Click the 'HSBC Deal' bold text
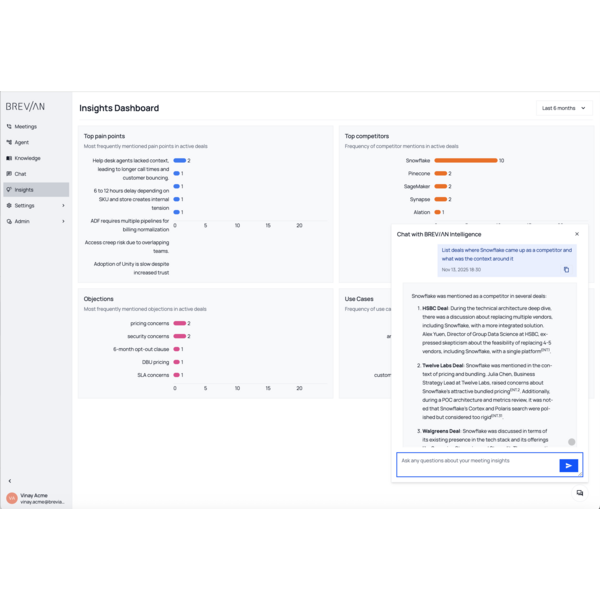This screenshot has height=600, width=600. (x=435, y=308)
